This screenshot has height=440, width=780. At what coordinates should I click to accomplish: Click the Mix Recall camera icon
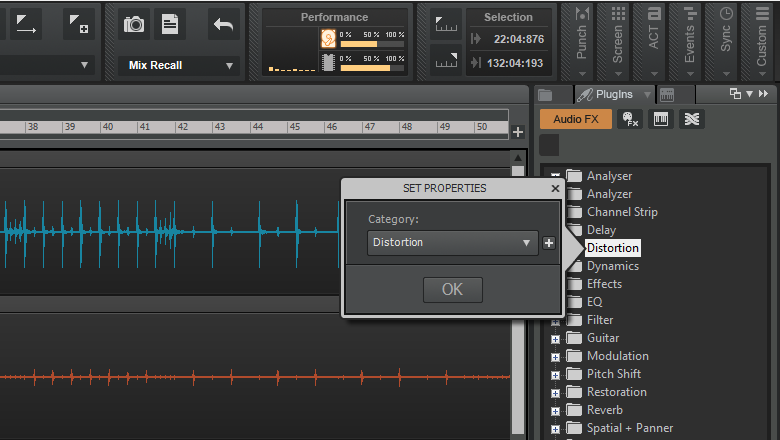[x=134, y=24]
